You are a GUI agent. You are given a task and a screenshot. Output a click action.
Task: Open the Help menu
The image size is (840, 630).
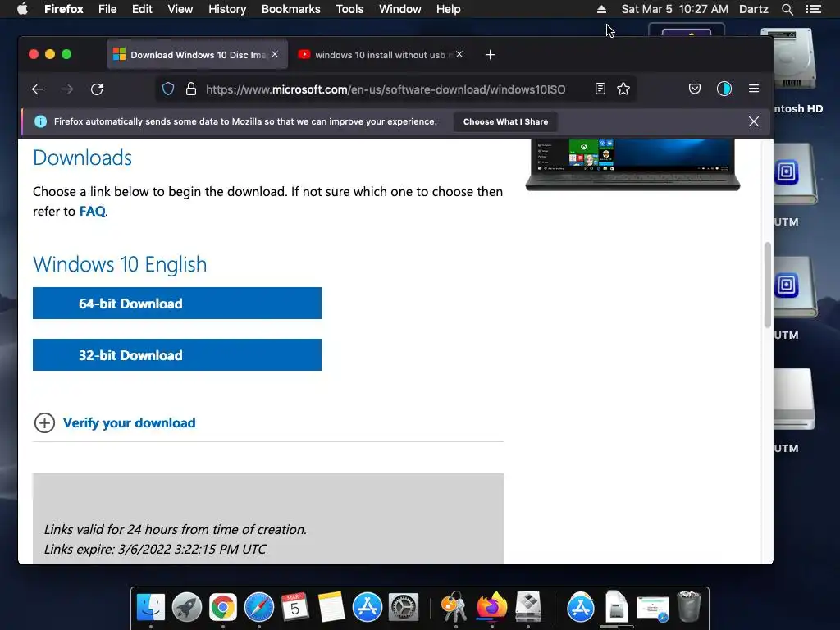click(449, 9)
